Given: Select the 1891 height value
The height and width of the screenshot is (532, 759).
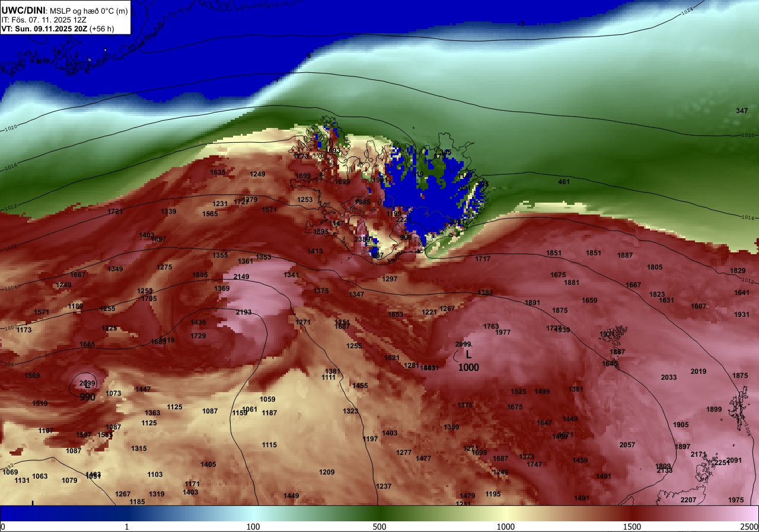Looking at the screenshot, I should (532, 303).
